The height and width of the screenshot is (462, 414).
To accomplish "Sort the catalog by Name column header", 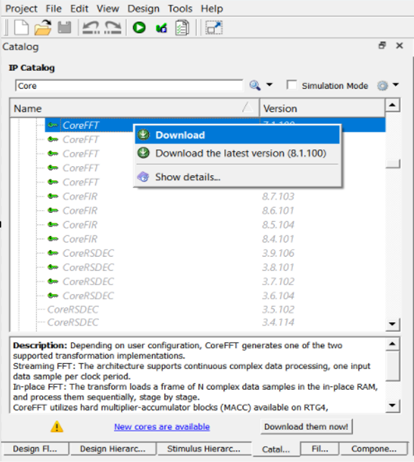I will (x=134, y=108).
